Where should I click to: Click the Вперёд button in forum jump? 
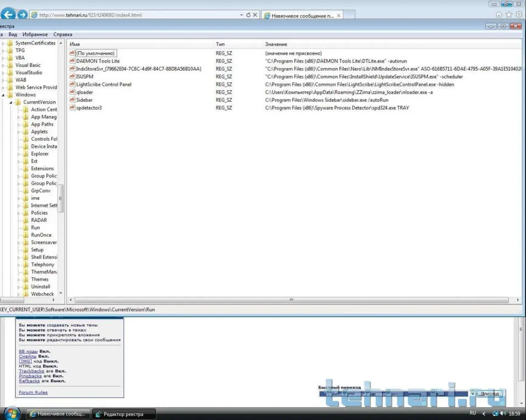(490, 394)
